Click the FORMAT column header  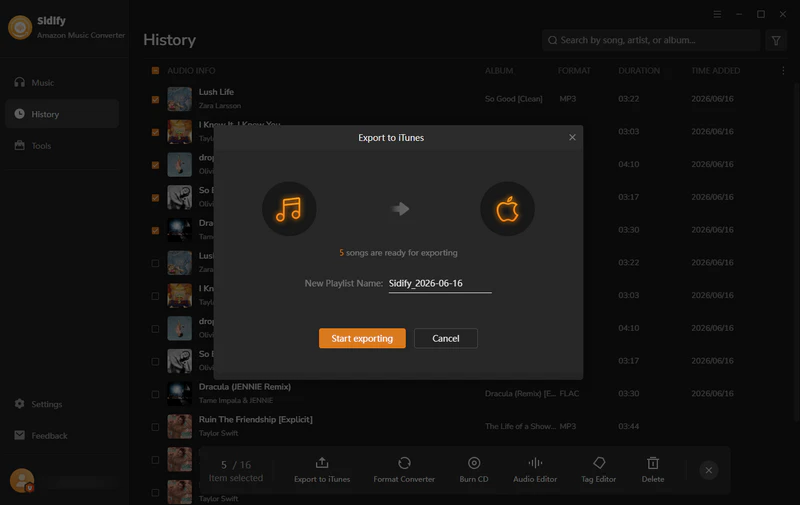tap(574, 70)
